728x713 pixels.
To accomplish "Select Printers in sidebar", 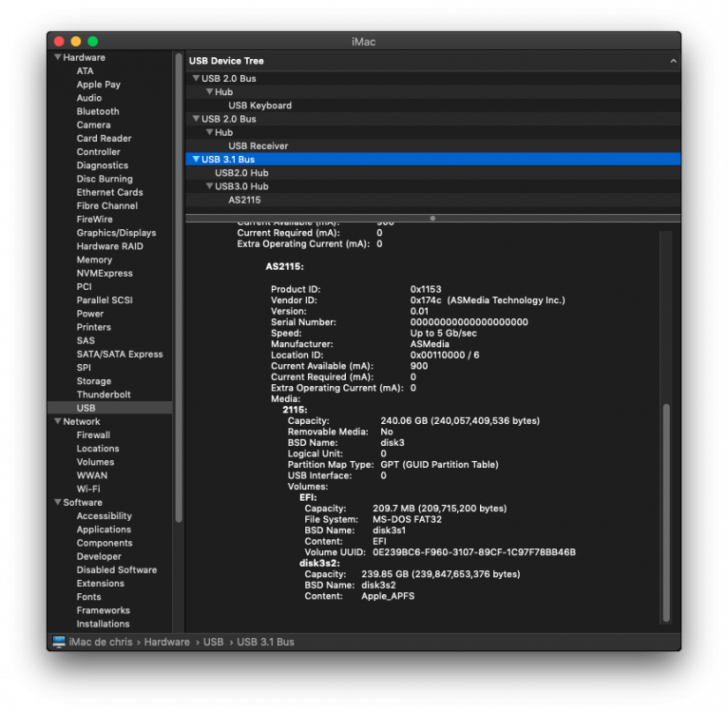I will point(94,327).
